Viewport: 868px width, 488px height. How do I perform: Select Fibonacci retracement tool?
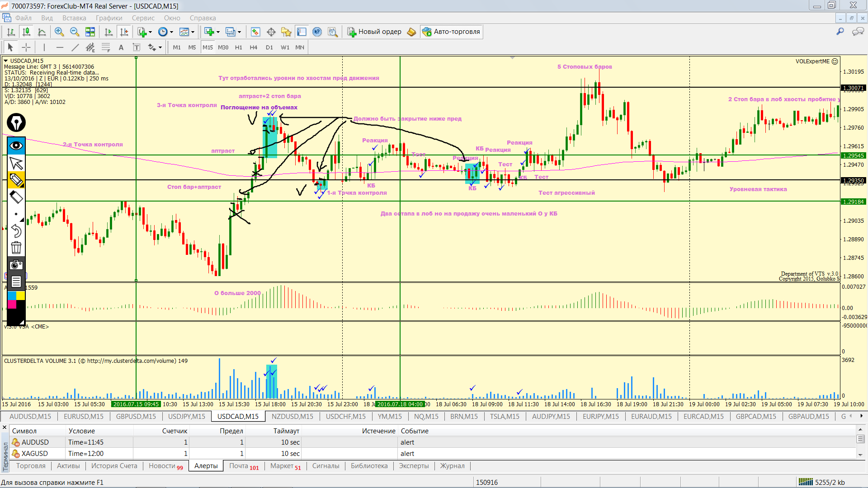tap(106, 47)
